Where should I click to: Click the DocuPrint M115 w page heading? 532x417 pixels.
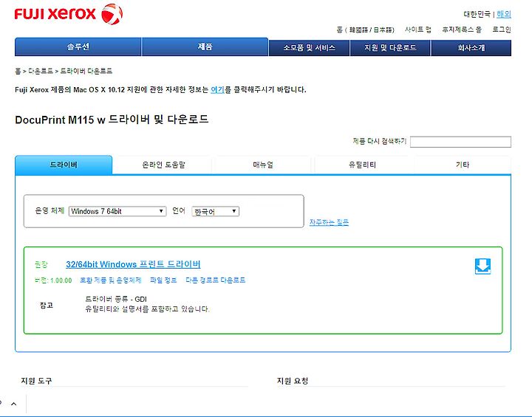[112, 120]
